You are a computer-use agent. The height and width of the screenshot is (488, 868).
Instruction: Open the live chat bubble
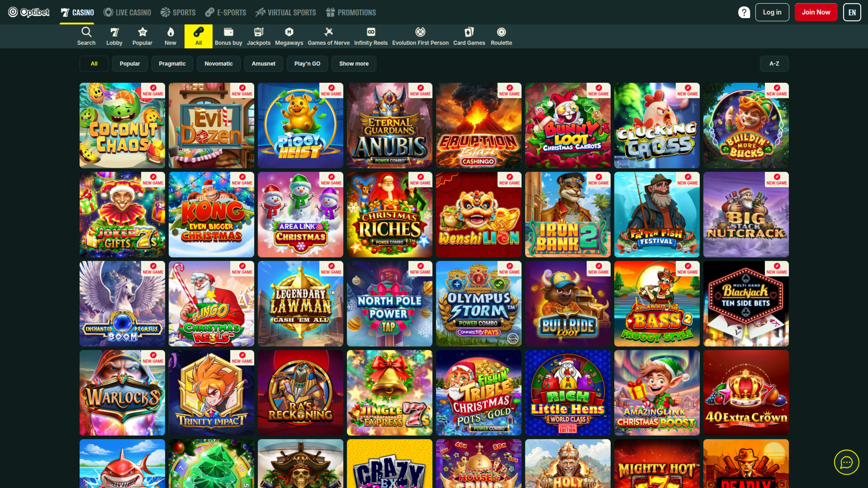(x=846, y=462)
